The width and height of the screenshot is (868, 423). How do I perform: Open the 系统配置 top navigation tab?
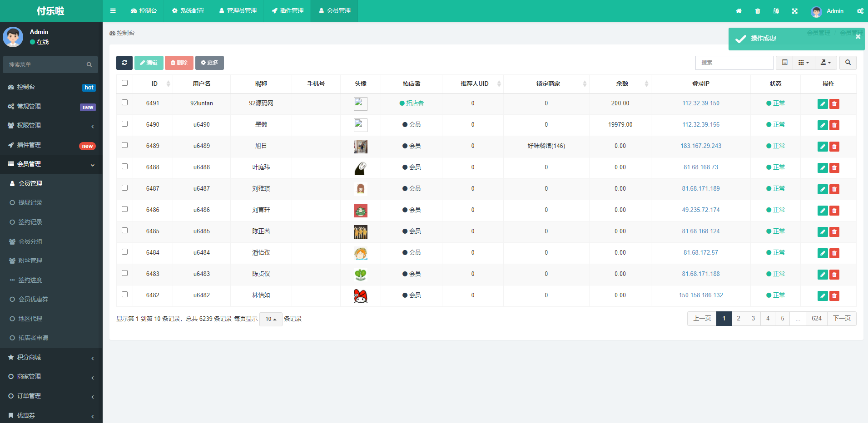(188, 11)
